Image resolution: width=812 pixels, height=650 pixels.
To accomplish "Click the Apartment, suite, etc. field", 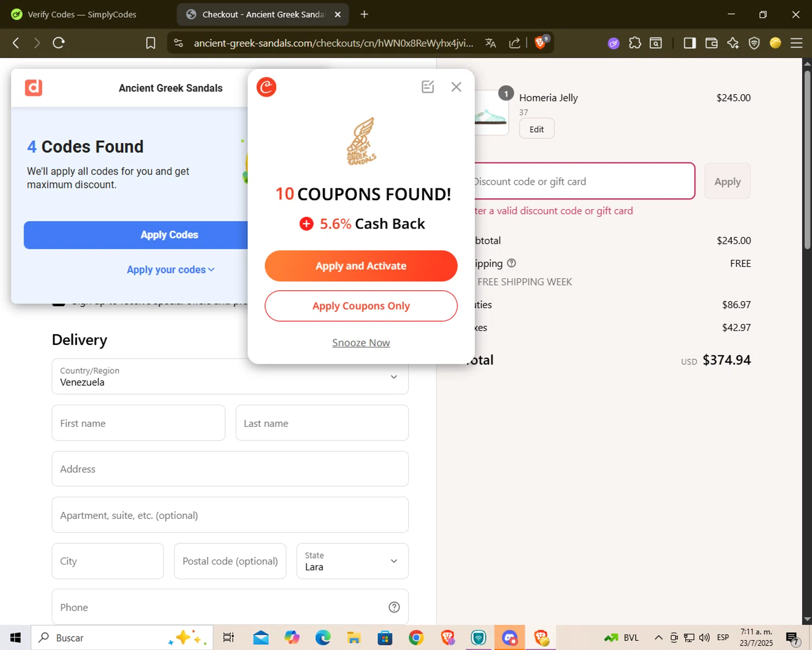I will click(230, 515).
